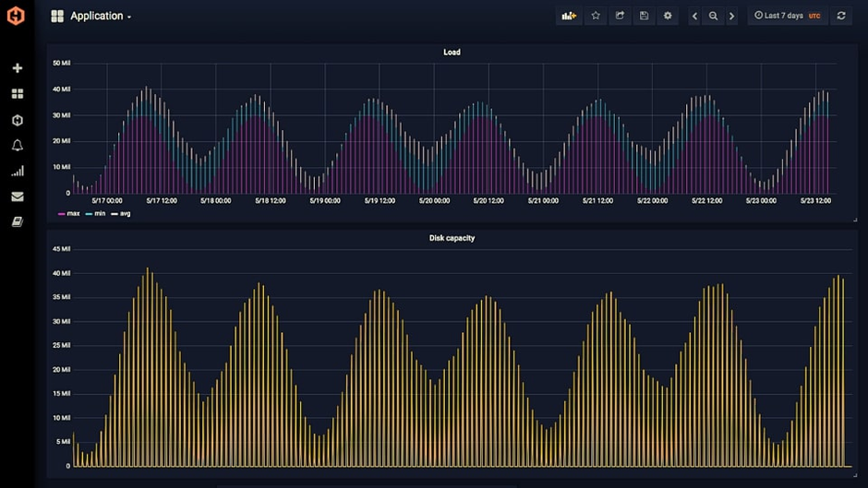
Task: Shift time range backward with left arrow
Action: [x=695, y=16]
